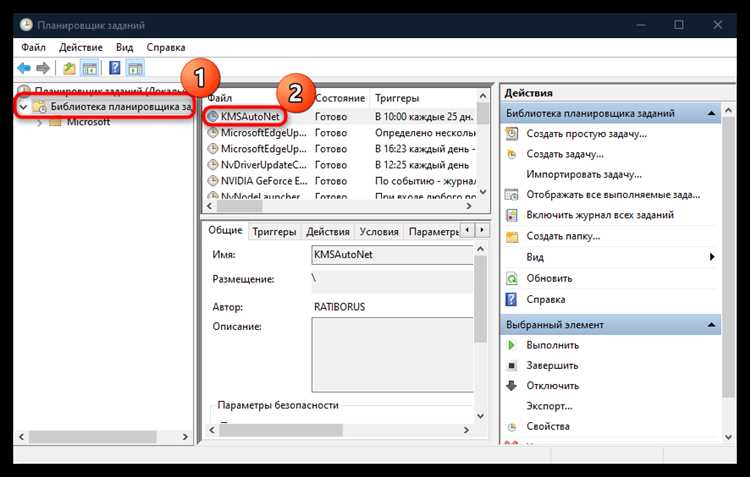750x477 pixels.
Task: Click the icon next to Создать задачу
Action: 512,154
